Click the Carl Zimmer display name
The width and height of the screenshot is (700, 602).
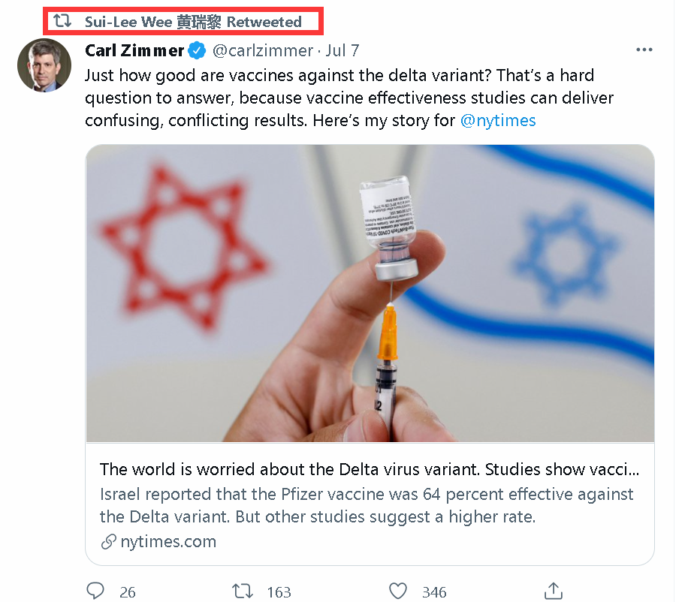(x=134, y=51)
